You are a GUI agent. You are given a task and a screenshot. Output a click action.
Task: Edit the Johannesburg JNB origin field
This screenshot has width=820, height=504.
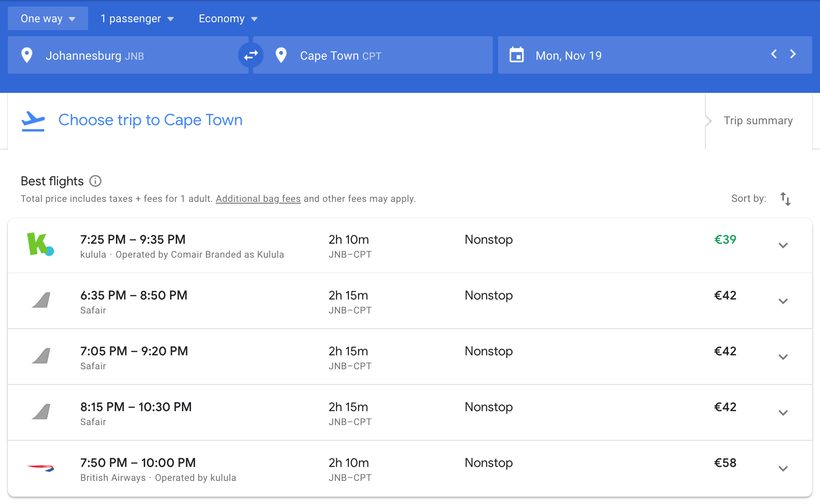tap(131, 55)
